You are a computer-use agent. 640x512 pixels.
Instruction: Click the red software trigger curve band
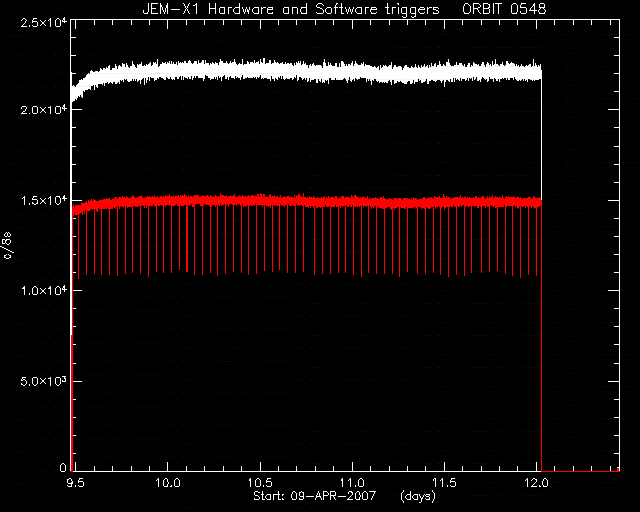[306, 201]
